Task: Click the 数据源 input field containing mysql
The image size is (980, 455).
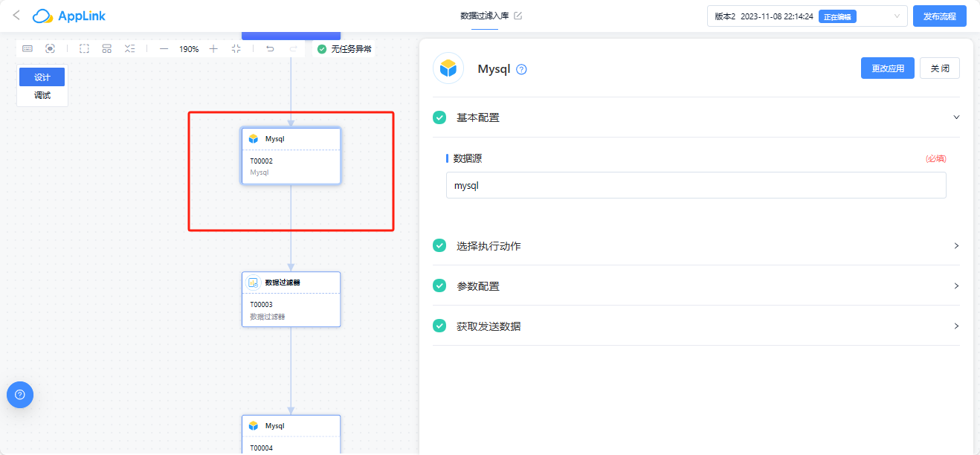Action: [696, 186]
